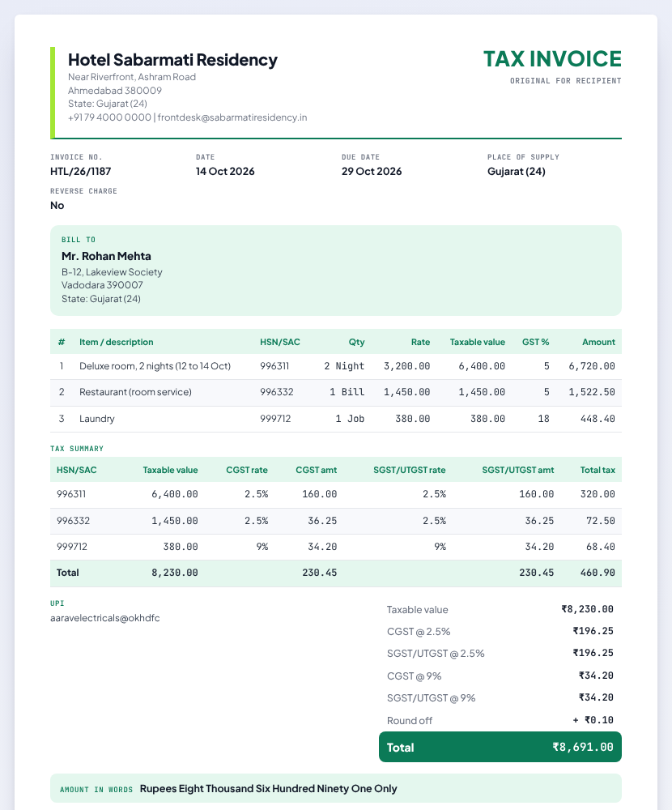The height and width of the screenshot is (810, 672).
Task: Click the 18 GST percent cell
Action: click(543, 419)
